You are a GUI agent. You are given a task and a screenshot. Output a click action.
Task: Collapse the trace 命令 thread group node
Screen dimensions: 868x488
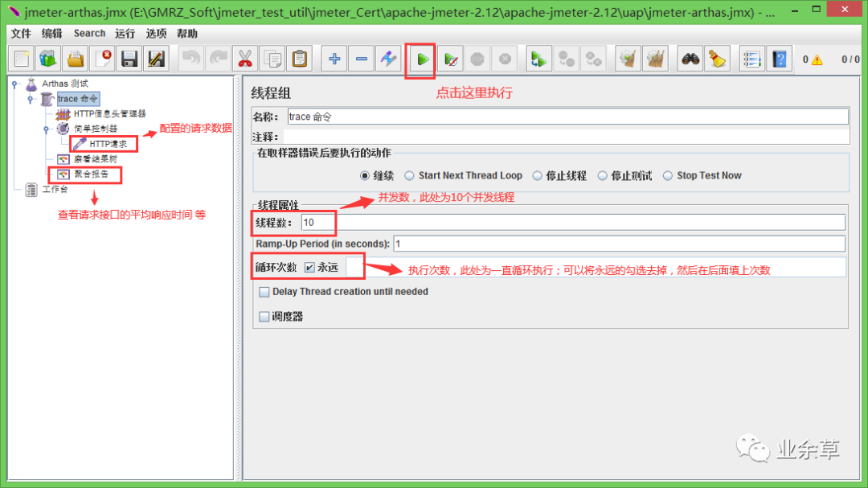pos(31,99)
